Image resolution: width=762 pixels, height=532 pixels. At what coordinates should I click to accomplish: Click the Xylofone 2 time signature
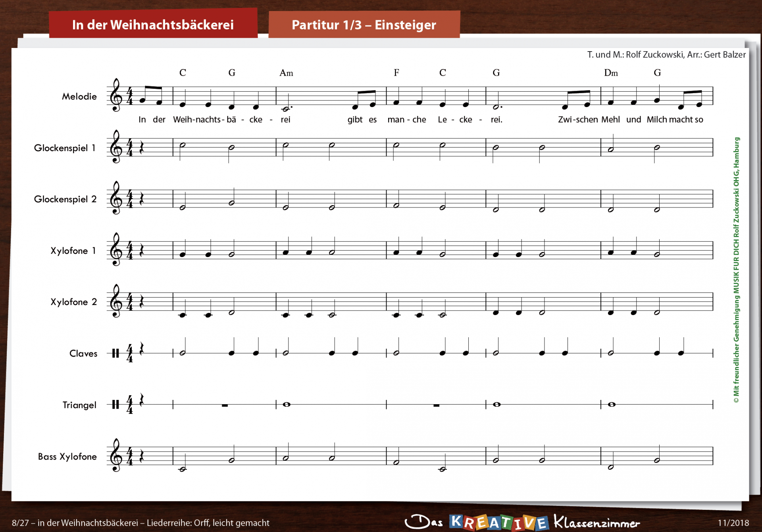tap(129, 302)
